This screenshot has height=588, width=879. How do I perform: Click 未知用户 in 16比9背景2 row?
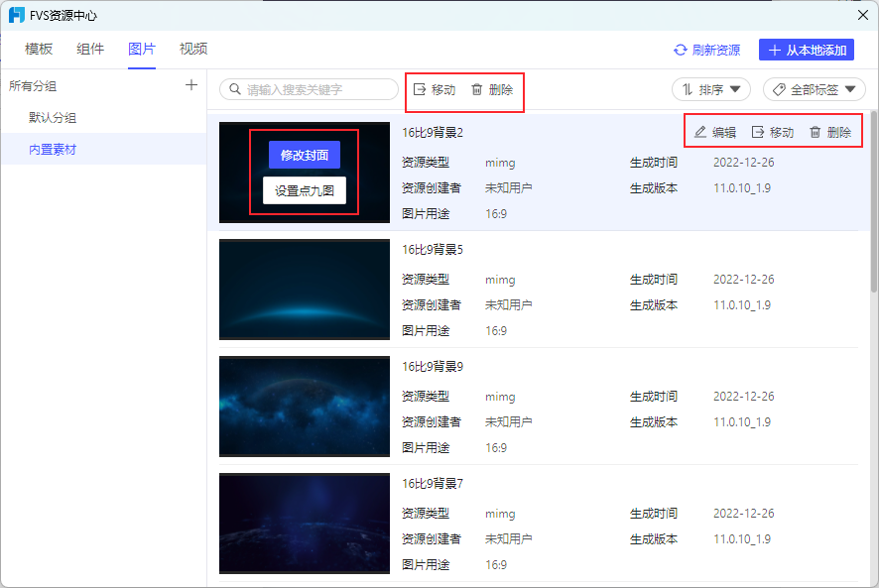(509, 187)
